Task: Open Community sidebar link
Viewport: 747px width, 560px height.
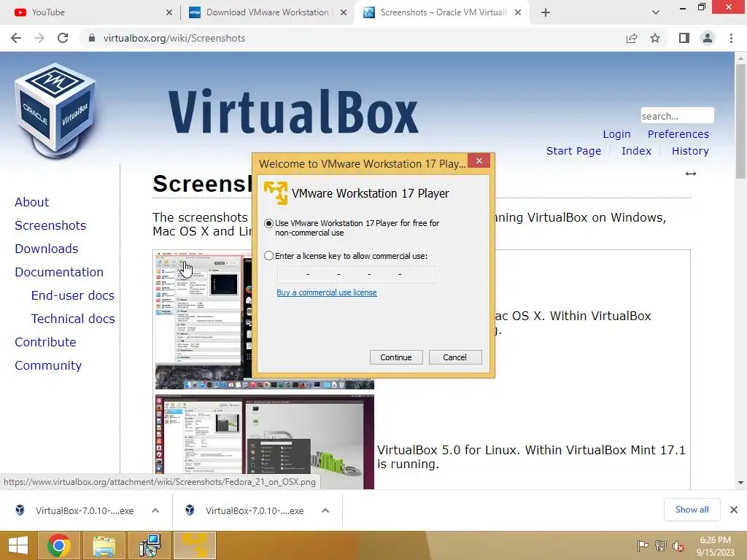Action: point(48,365)
